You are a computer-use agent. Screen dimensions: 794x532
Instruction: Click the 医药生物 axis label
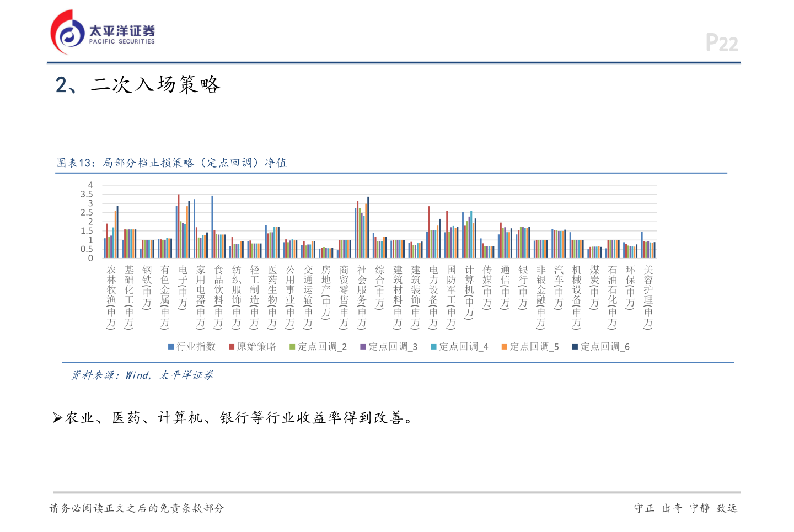(x=272, y=297)
